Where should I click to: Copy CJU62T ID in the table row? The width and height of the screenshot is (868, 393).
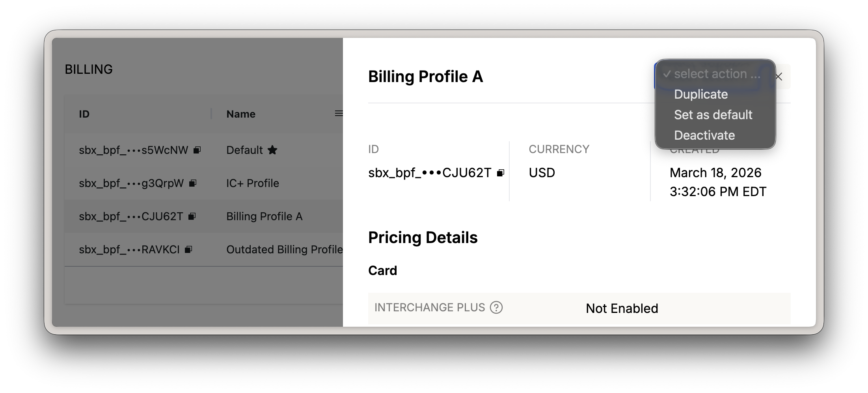[x=192, y=216]
